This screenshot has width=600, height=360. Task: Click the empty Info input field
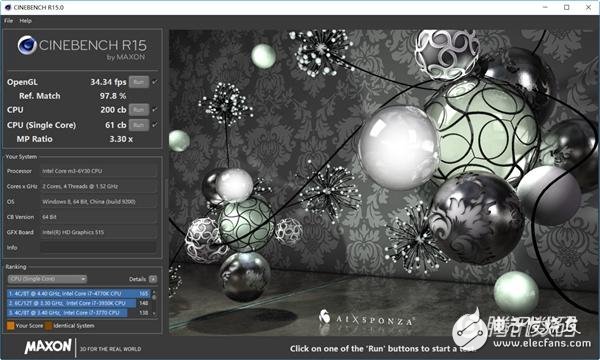click(x=99, y=247)
